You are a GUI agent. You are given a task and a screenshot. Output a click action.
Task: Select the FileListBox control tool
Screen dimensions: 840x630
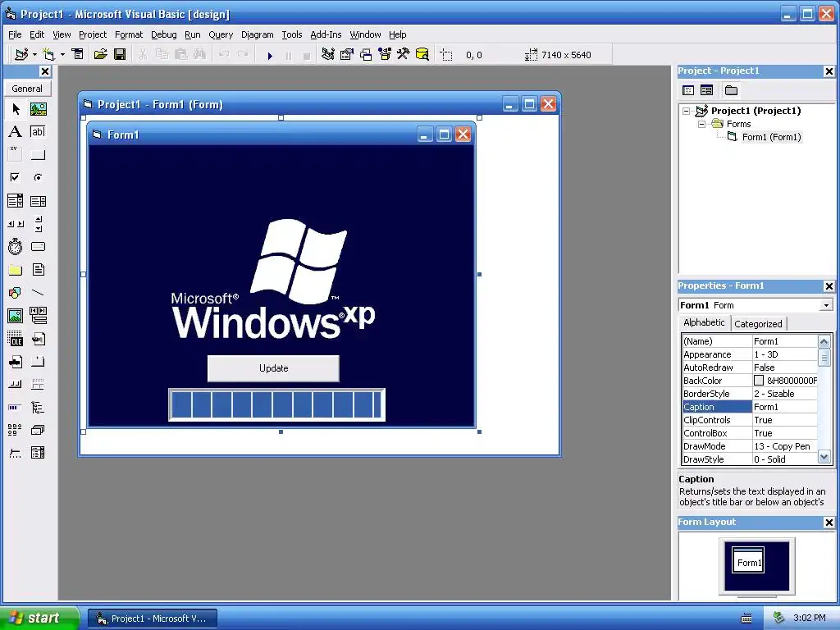(38, 269)
